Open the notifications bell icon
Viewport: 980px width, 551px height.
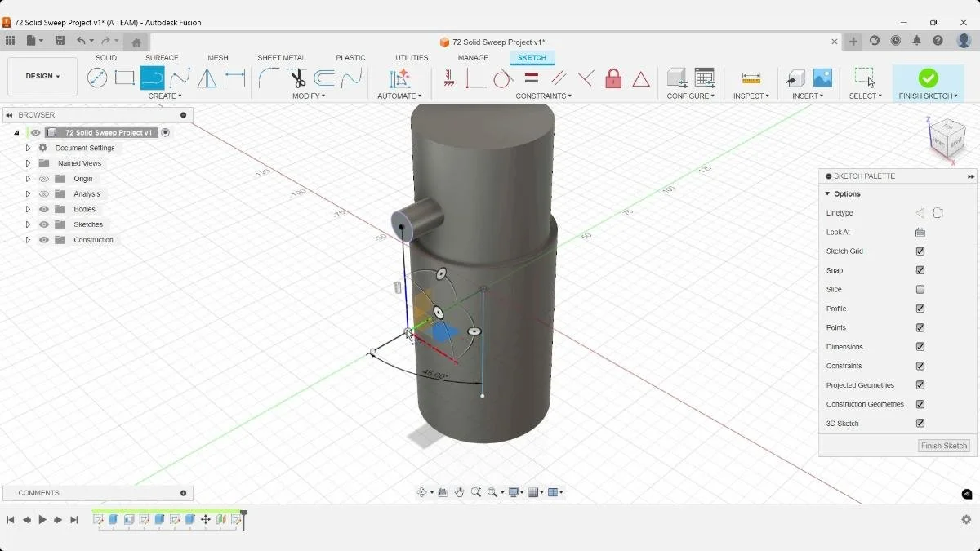pyautogui.click(x=916, y=41)
